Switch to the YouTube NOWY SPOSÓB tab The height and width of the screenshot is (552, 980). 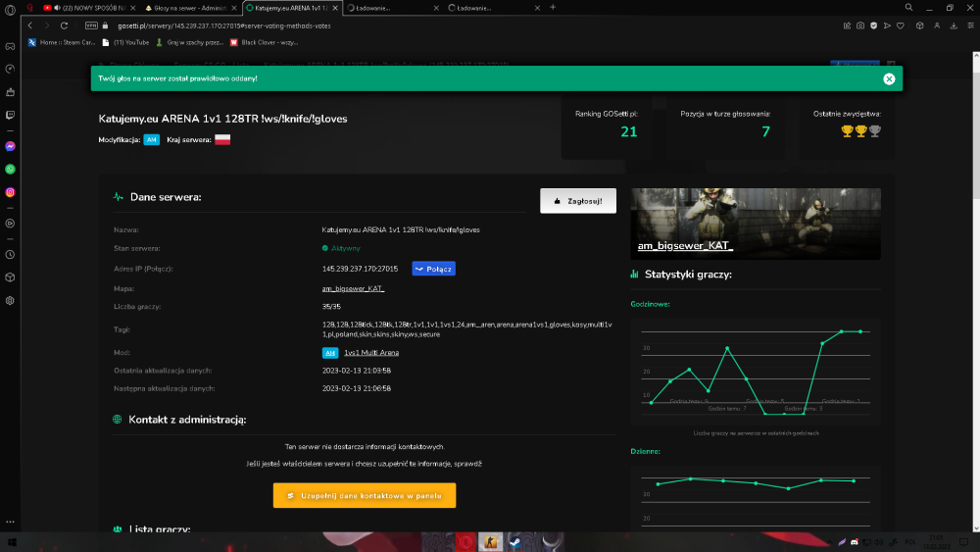(89, 8)
